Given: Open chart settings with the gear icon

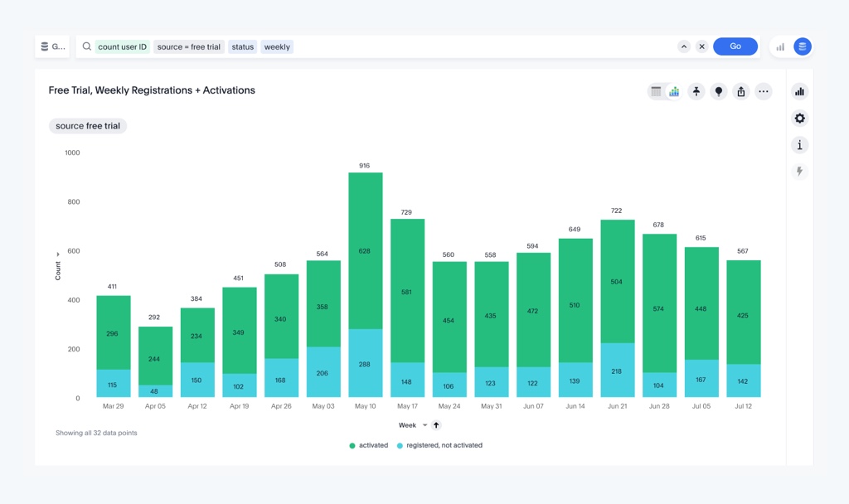Looking at the screenshot, I should point(799,118).
